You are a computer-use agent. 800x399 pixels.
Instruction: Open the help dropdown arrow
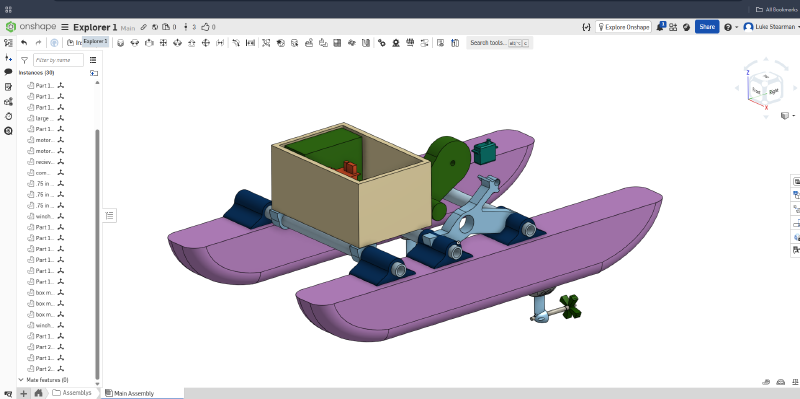[736, 27]
